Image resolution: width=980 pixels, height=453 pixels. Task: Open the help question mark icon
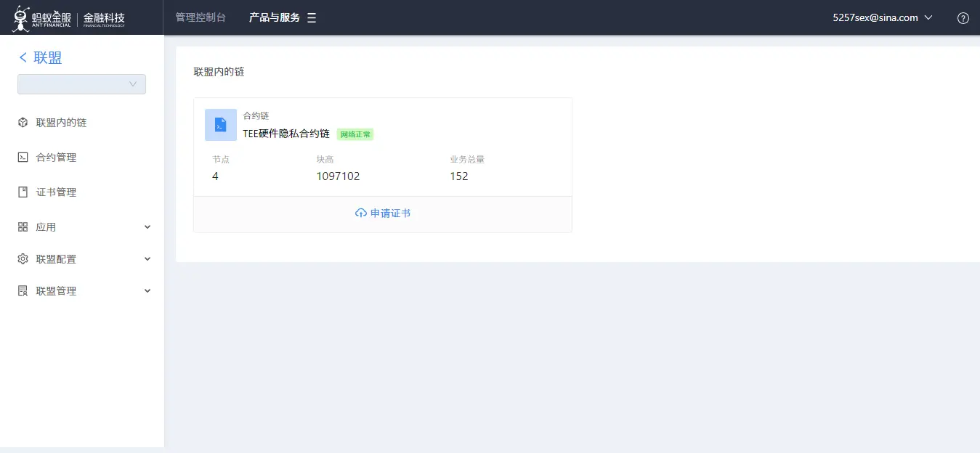(x=963, y=17)
